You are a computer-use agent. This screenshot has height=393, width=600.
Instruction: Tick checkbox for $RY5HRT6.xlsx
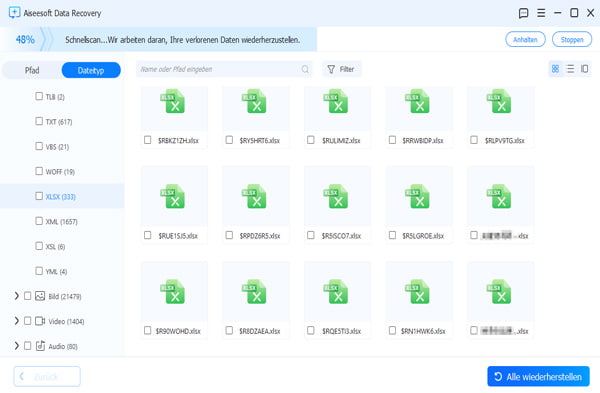pyautogui.click(x=229, y=140)
